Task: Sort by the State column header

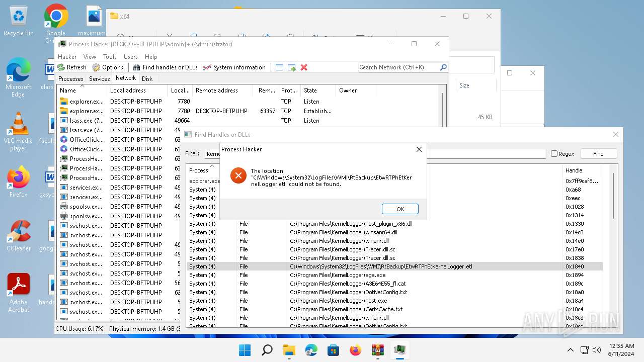Action: 318,90
